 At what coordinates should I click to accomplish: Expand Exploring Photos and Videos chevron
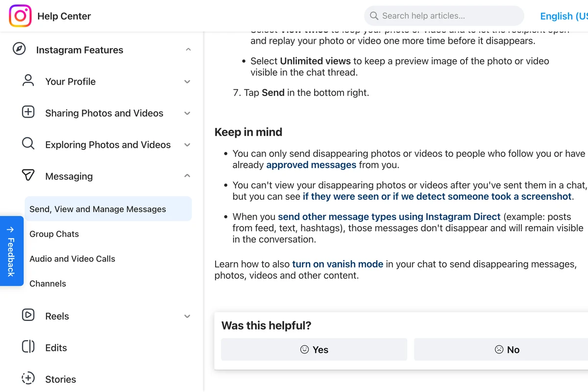tap(187, 145)
